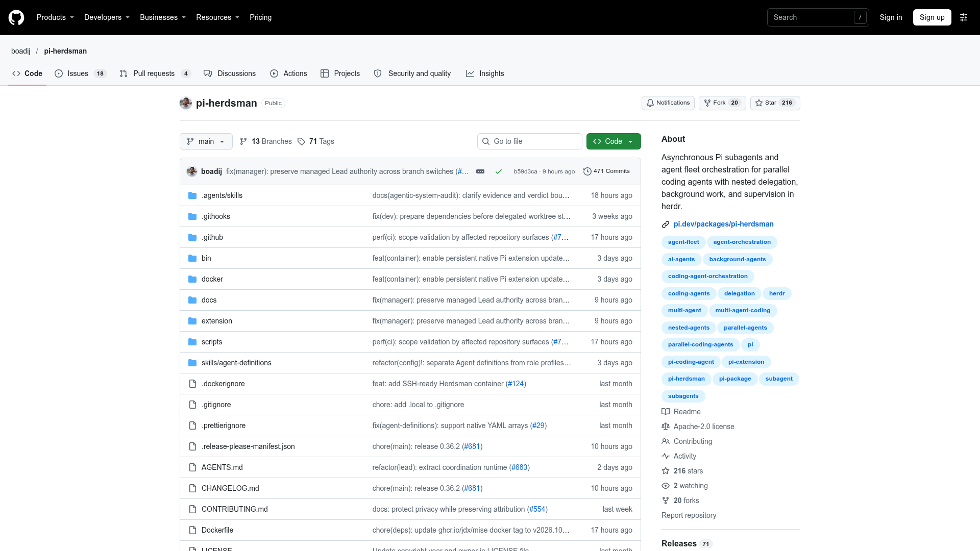The image size is (980, 551).
Task: Open the Products dropdown menu
Action: click(55, 17)
